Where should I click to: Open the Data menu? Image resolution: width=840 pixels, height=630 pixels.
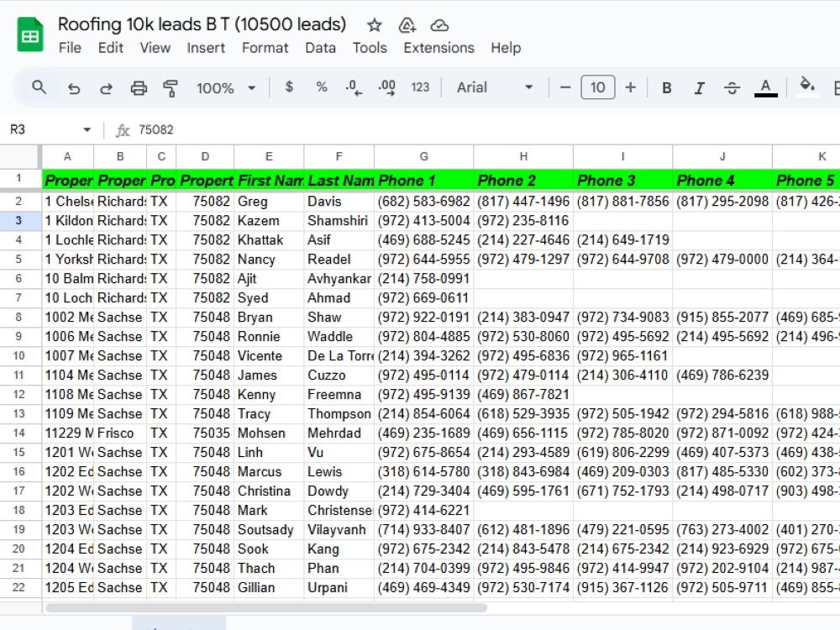tap(320, 48)
